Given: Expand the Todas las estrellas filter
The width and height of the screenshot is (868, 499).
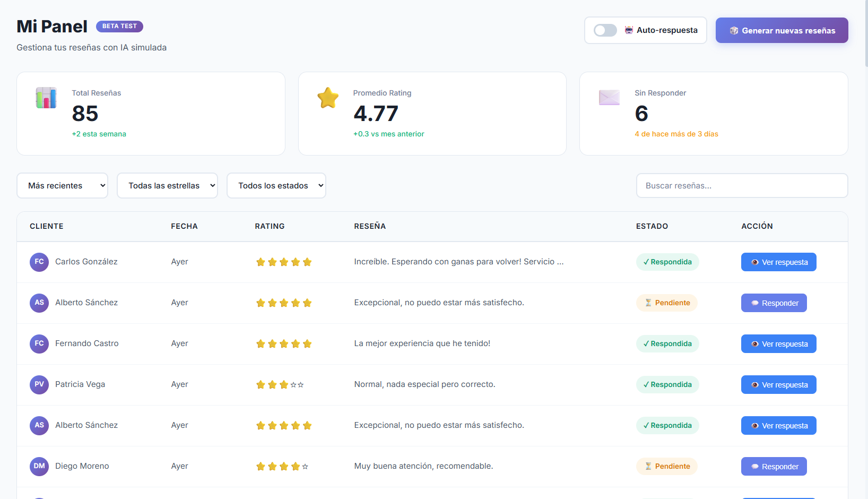Looking at the screenshot, I should coord(167,186).
